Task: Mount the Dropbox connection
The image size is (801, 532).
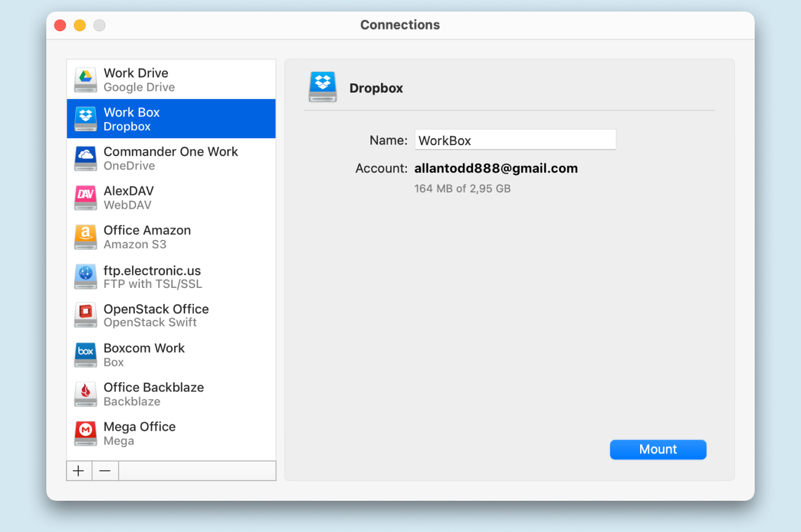Action: [657, 449]
